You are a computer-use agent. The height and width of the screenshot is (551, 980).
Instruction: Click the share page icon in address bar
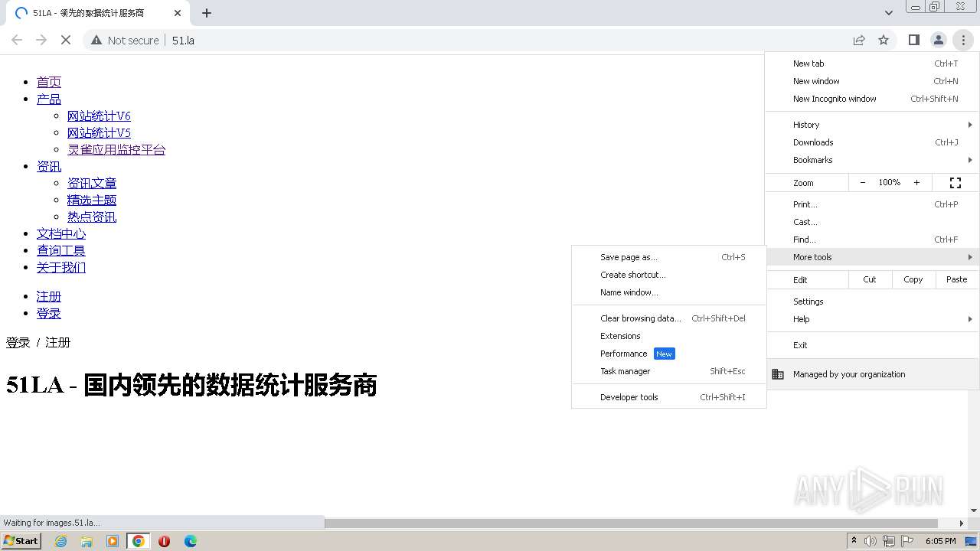pyautogui.click(x=859, y=40)
